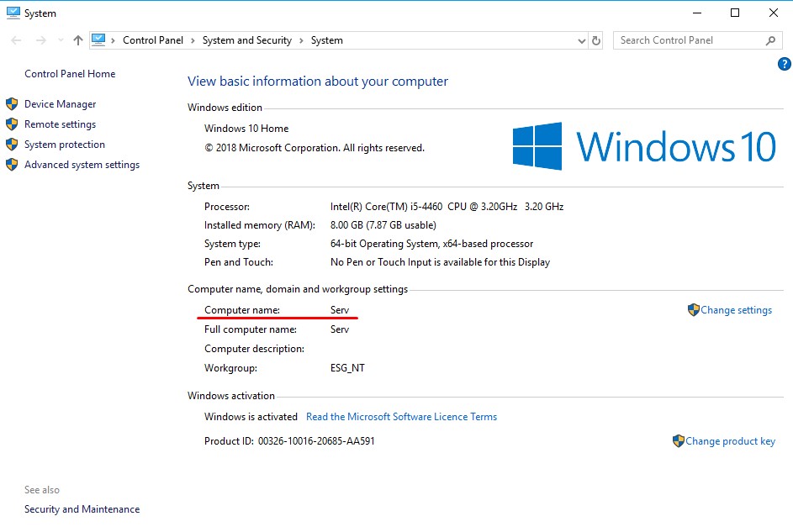Expand the chevron after Control Panel breadcrumb
793x532 pixels.
coord(193,40)
